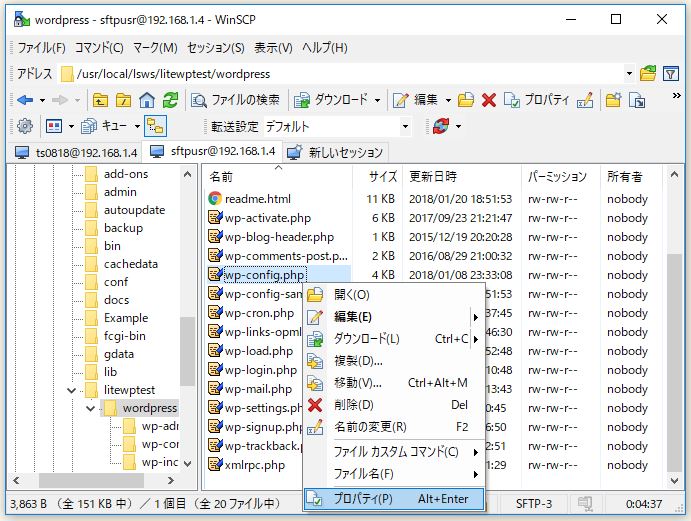
Task: Show hidden toolbar buttons chevron
Action: click(x=676, y=96)
